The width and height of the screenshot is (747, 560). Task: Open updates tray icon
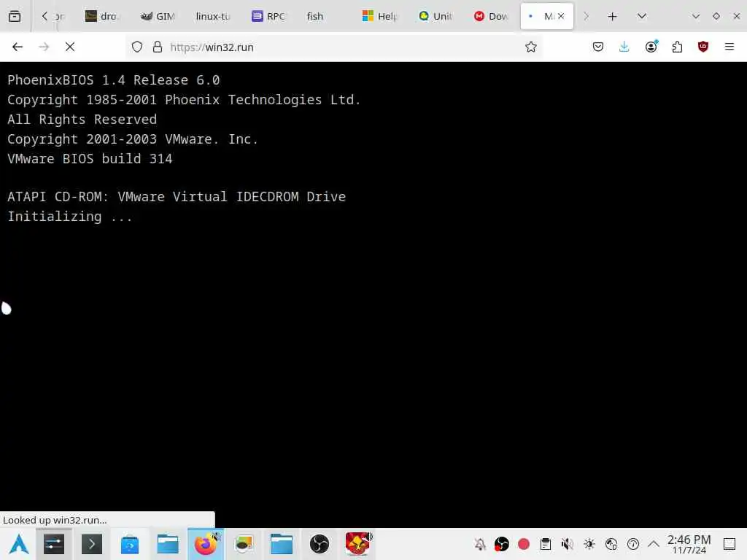click(x=633, y=544)
